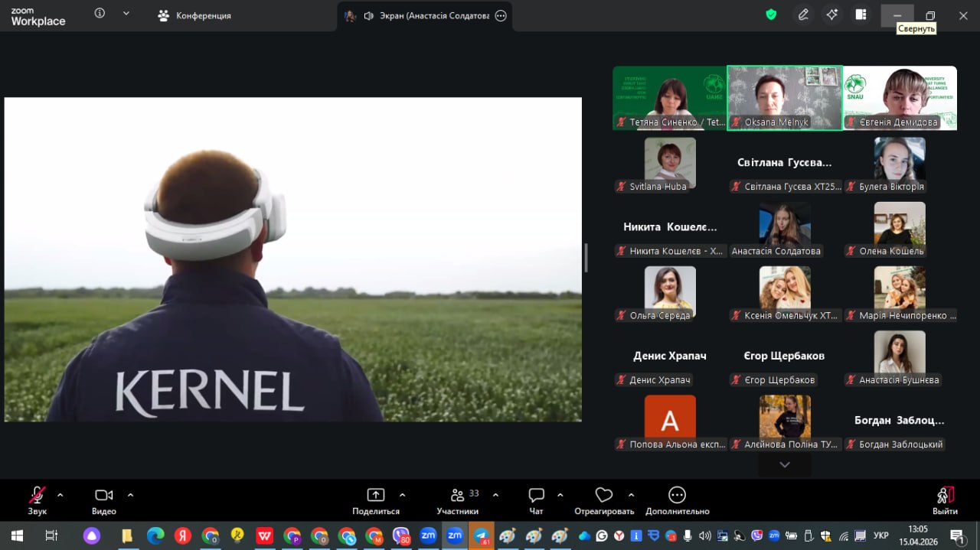The height and width of the screenshot is (550, 980).
Task: Select Oksana Melnyk's video thumbnail
Action: pos(784,97)
